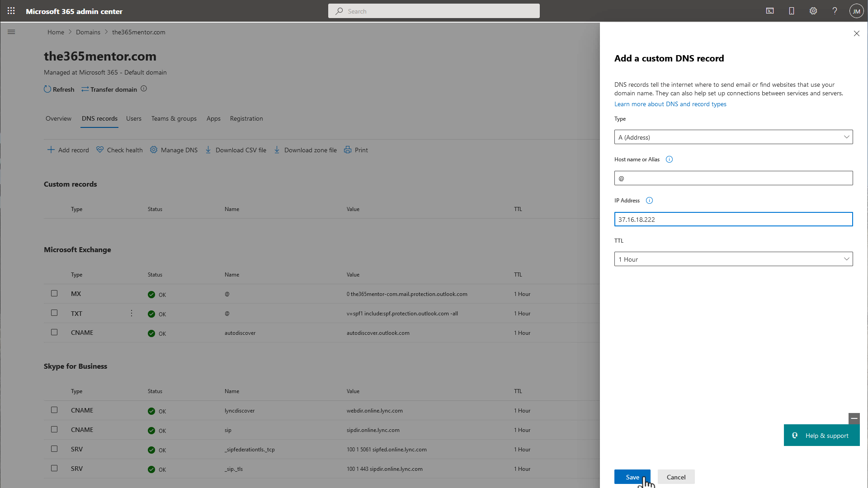Screen dimensions: 868x488
Task: Toggle the TXT record checkbox
Action: 54,313
